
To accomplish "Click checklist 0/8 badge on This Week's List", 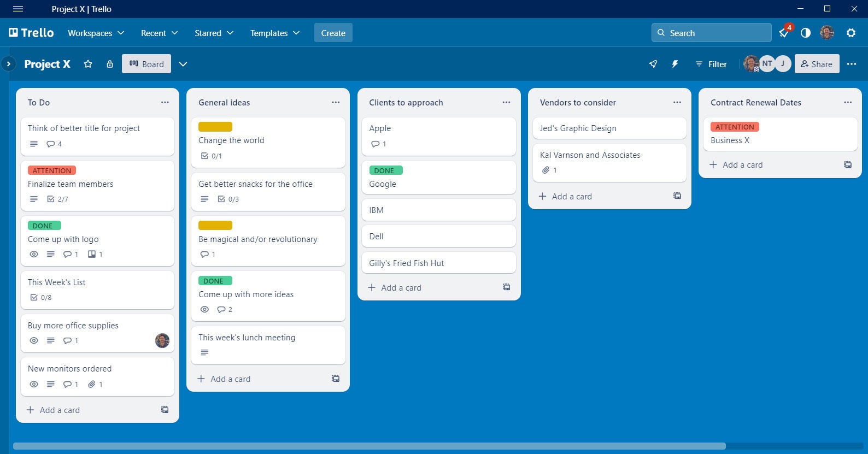I will [41, 298].
